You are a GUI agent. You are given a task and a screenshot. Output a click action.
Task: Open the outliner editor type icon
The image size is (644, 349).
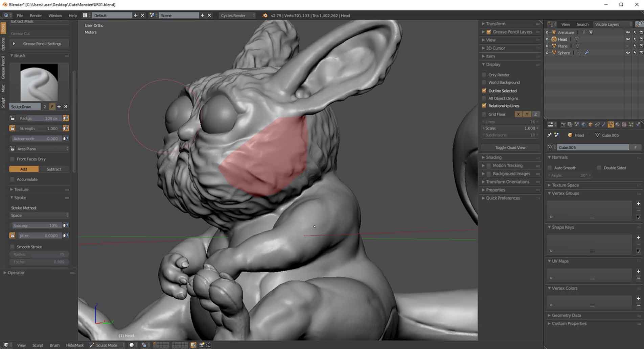pyautogui.click(x=551, y=24)
